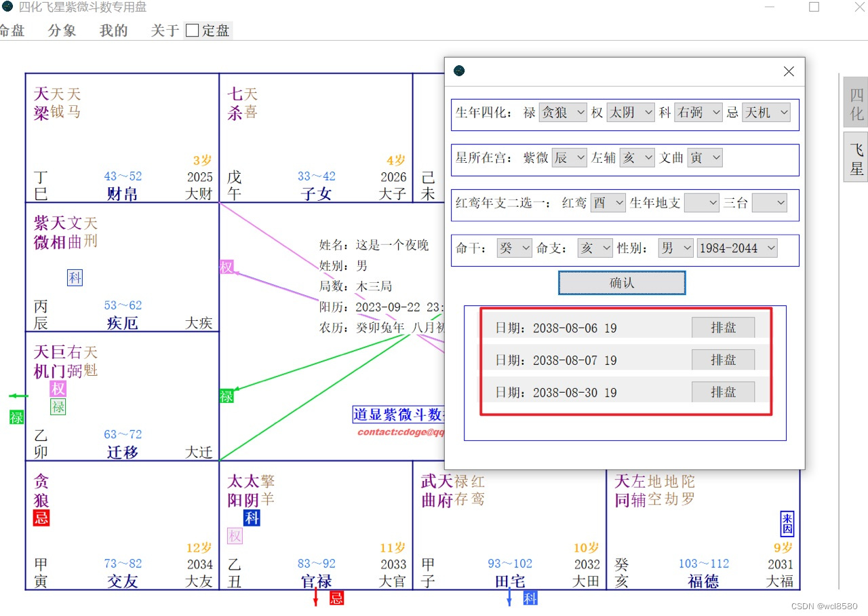Maximize the main application window

coord(814,7)
